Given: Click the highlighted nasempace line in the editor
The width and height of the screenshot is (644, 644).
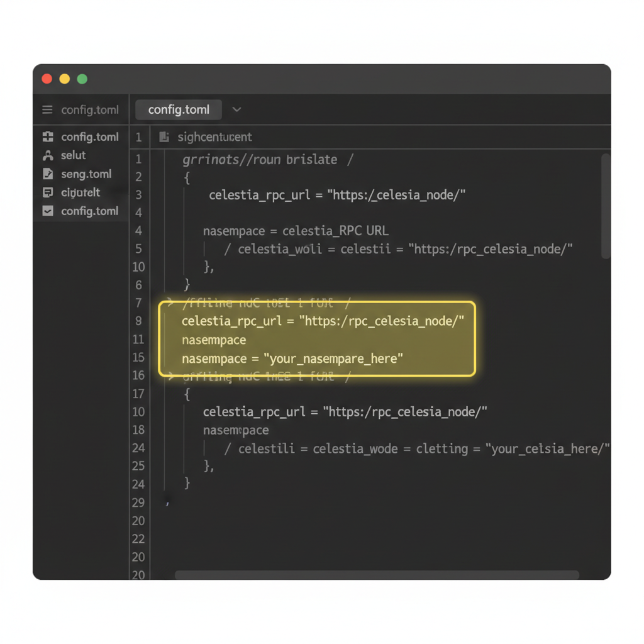Looking at the screenshot, I should [214, 340].
